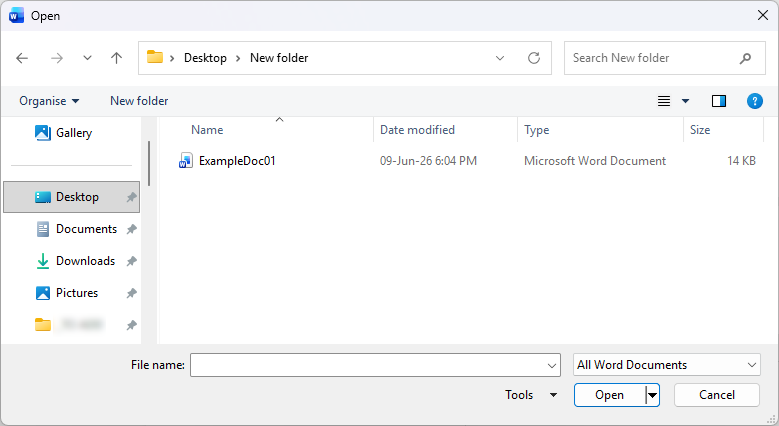Viewport: 779px width, 426px height.
Task: Click the ExampleDoc01 Word document icon
Action: 185,161
